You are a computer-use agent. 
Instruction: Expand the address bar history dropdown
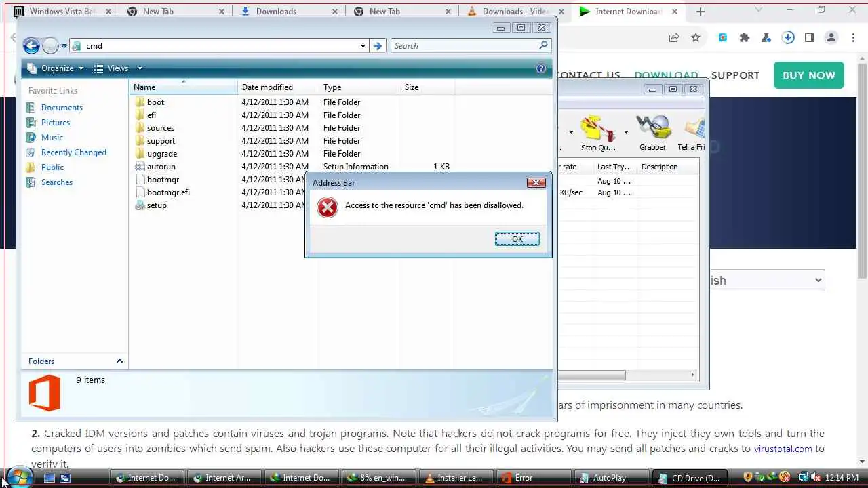click(363, 45)
